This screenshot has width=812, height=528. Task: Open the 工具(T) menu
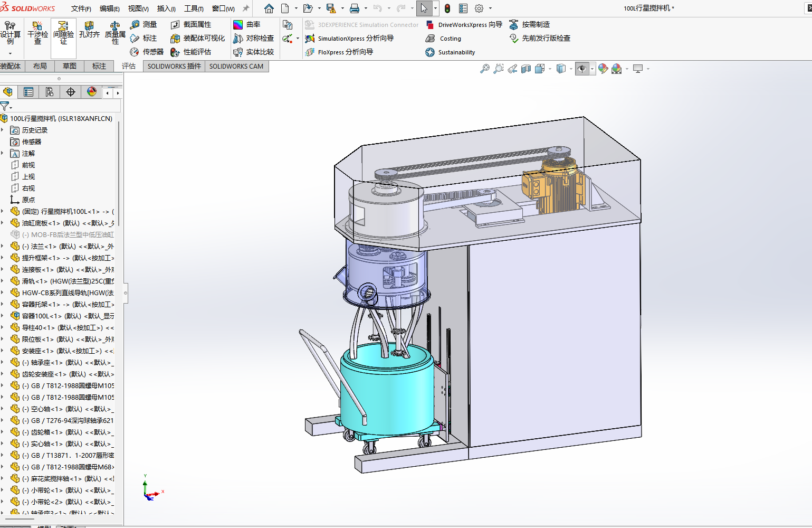(x=194, y=8)
